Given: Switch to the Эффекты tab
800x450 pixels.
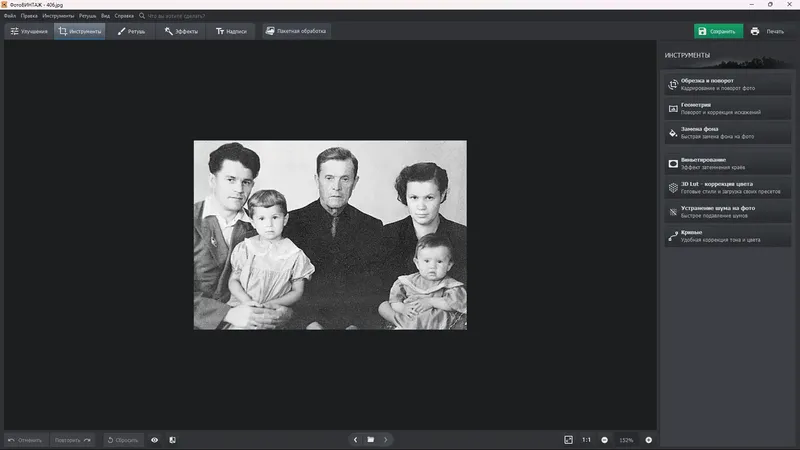Looking at the screenshot, I should (x=181, y=31).
